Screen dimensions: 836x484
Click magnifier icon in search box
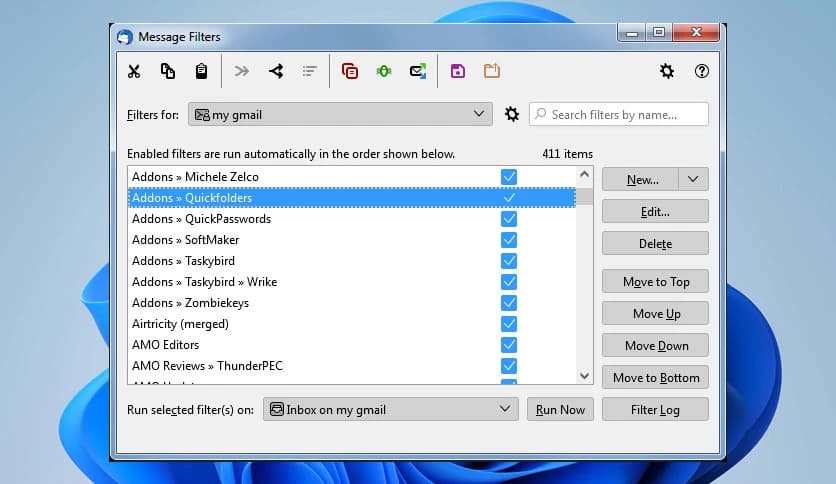pyautogui.click(x=541, y=114)
